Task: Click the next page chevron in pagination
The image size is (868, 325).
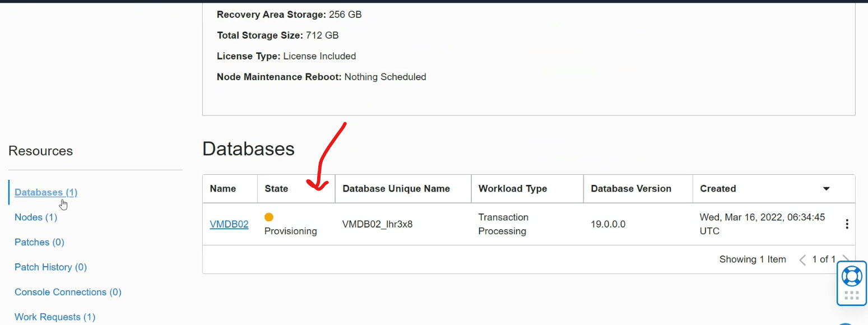Action: click(x=846, y=259)
